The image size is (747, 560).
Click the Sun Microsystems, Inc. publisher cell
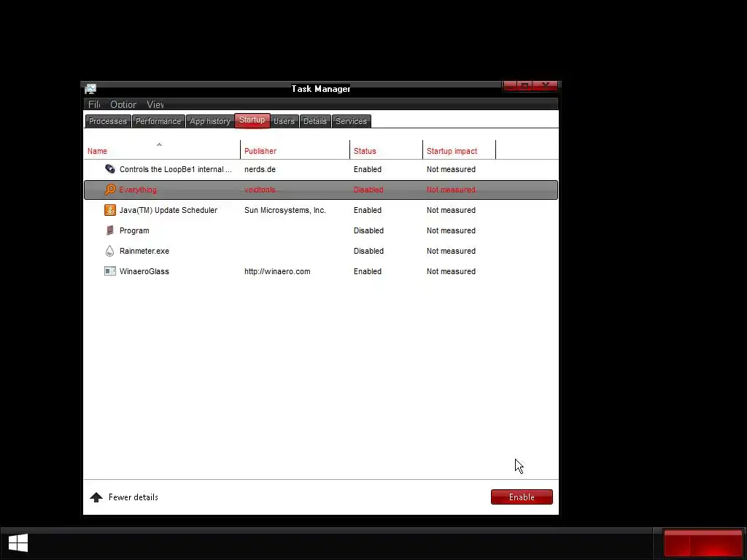click(285, 210)
